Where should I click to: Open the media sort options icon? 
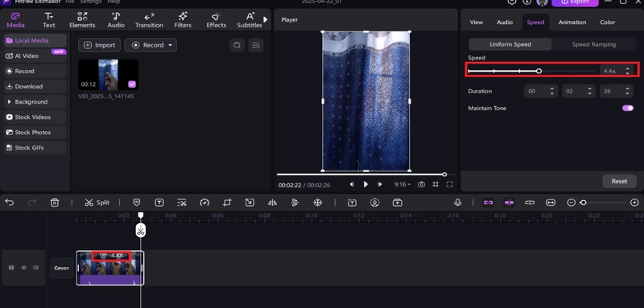point(256,45)
